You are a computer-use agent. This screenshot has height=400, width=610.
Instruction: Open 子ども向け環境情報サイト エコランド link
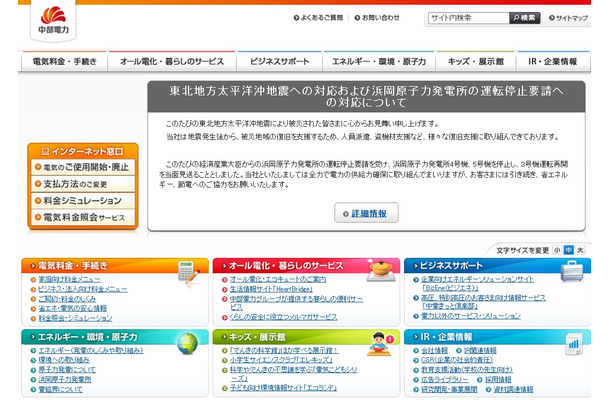pyautogui.click(x=283, y=388)
